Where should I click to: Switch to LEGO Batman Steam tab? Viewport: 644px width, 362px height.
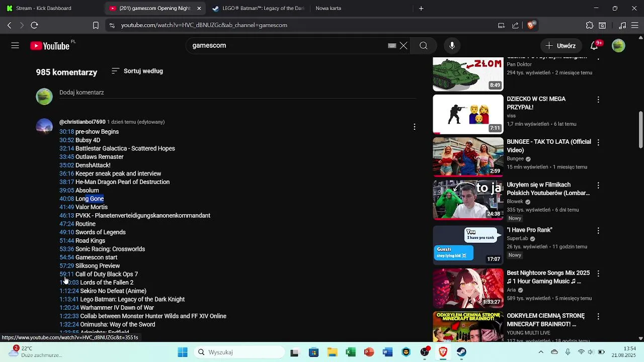click(258, 8)
